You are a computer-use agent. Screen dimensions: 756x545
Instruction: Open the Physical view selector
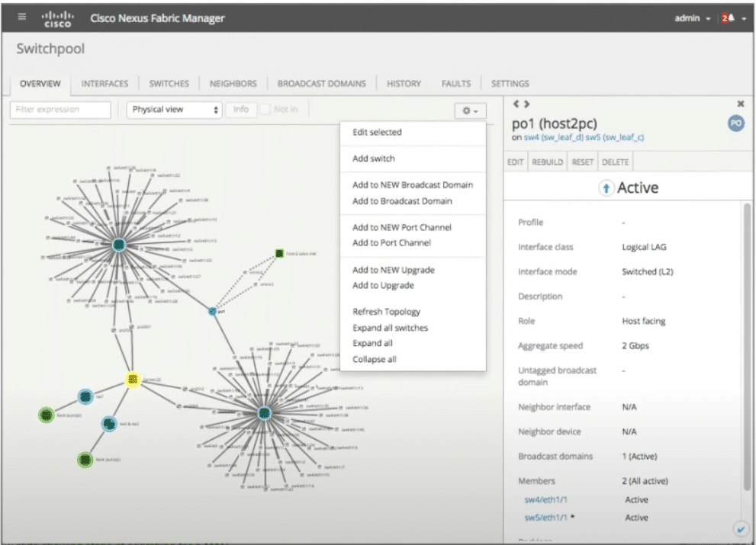[174, 110]
